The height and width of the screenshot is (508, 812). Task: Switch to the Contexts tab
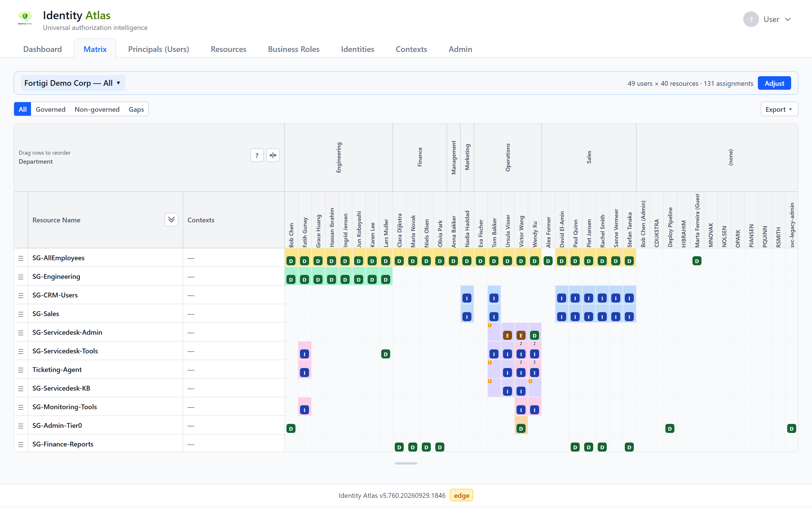tap(411, 49)
